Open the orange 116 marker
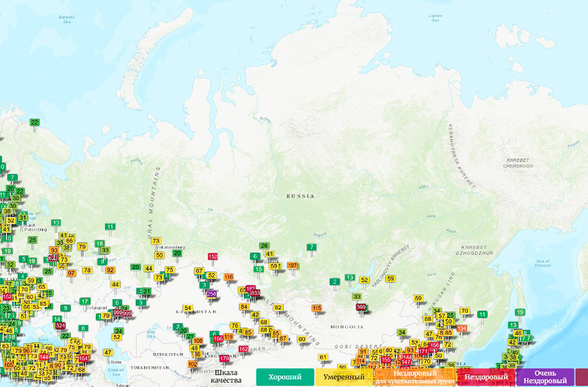The image size is (588, 387). [x=229, y=277]
